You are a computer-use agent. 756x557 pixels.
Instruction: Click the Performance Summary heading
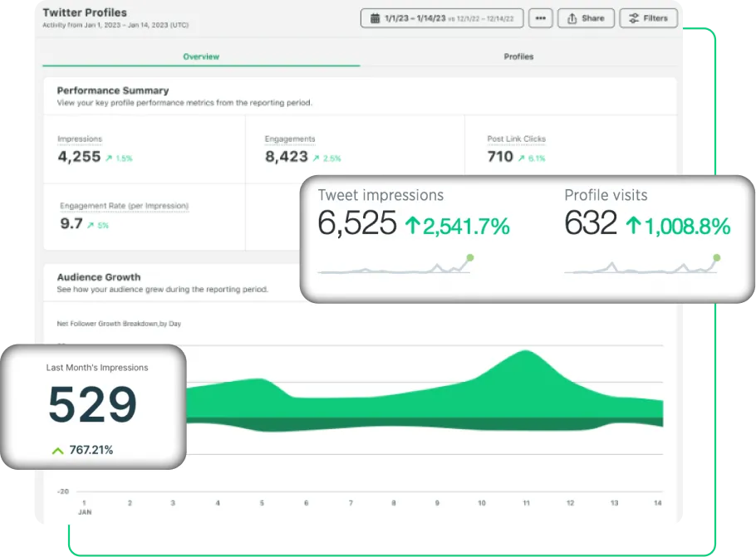(x=113, y=90)
